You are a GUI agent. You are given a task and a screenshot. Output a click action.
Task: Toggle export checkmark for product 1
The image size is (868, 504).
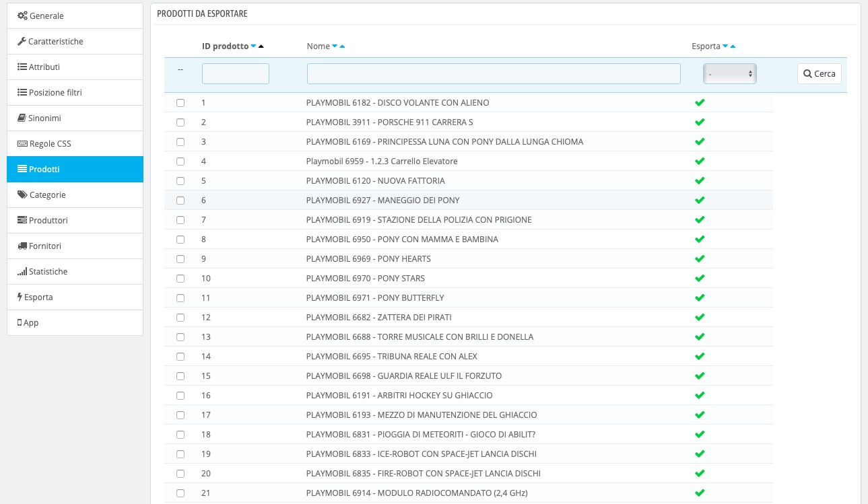[x=700, y=103]
